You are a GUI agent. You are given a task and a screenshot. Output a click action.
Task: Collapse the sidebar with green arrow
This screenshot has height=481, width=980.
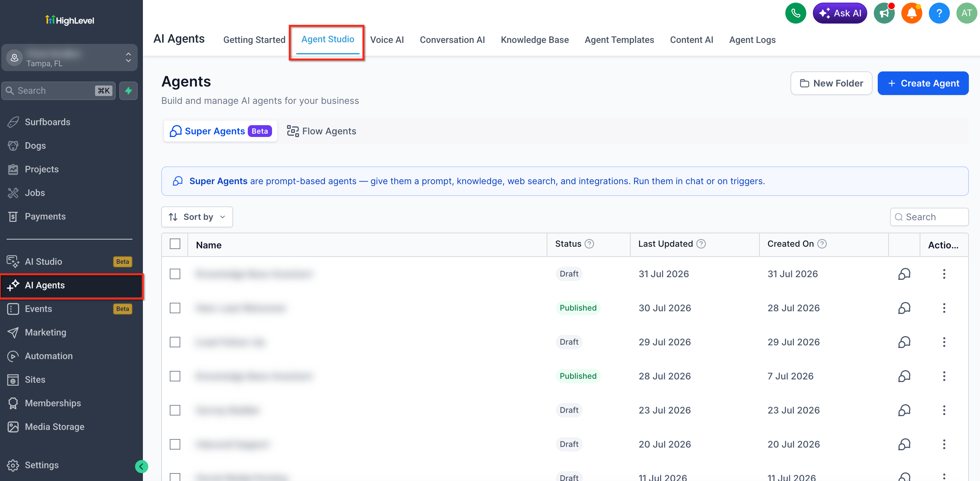click(142, 467)
